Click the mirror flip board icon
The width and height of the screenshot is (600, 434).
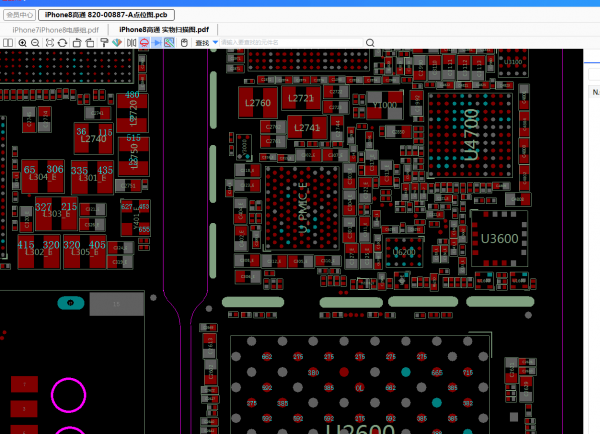point(132,43)
